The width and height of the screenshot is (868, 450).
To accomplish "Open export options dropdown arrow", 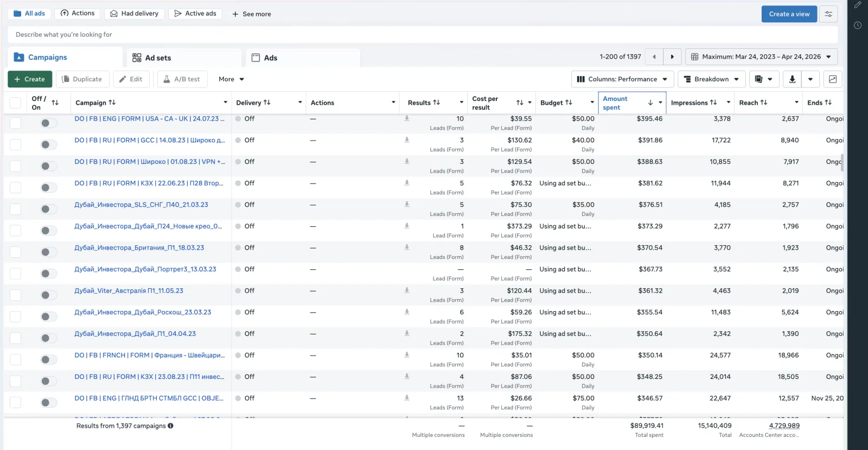I will pyautogui.click(x=810, y=79).
